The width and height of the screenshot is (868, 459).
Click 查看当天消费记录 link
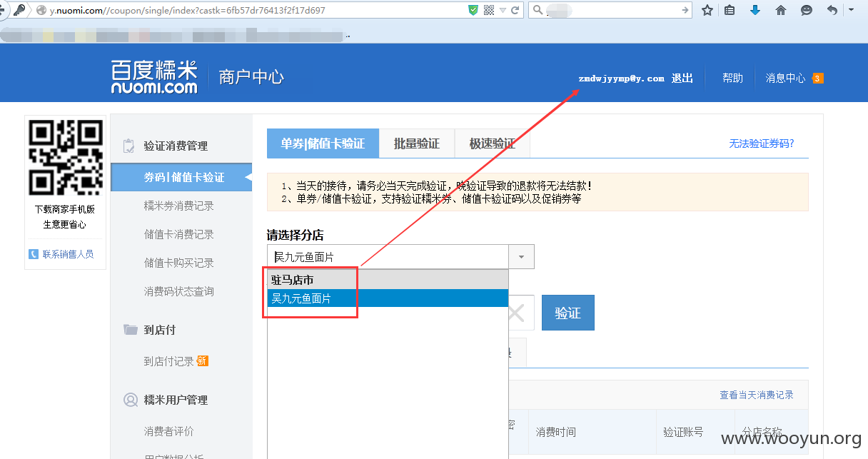tap(756, 395)
